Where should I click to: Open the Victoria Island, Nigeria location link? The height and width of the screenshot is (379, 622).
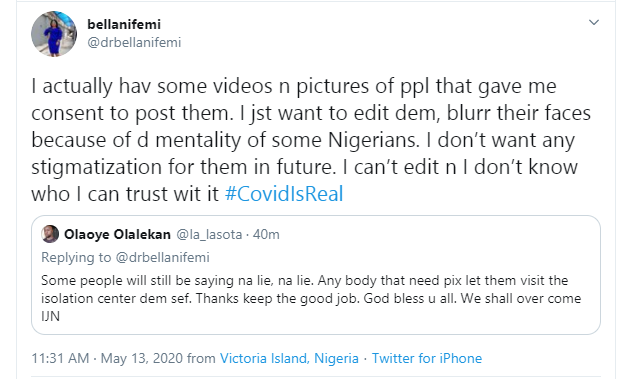click(289, 358)
